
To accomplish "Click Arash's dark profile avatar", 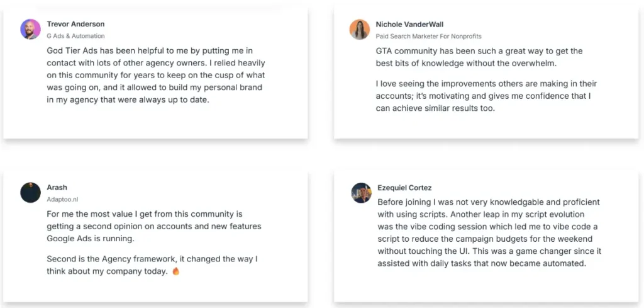I will point(30,192).
